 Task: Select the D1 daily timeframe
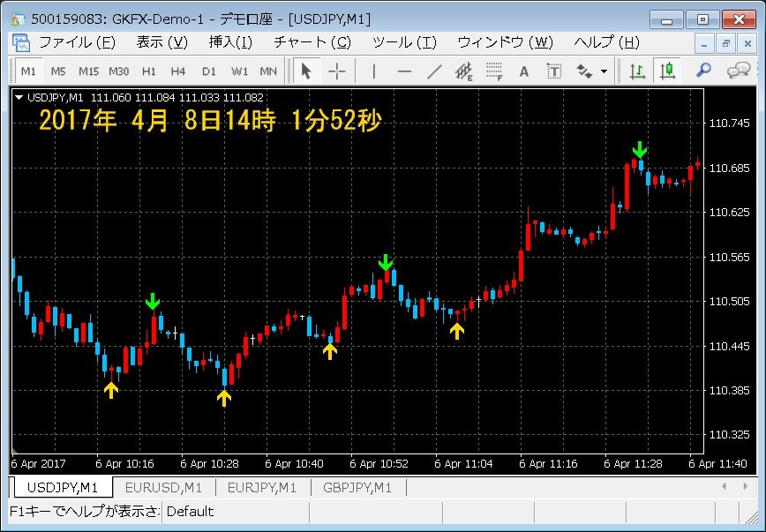coord(208,71)
